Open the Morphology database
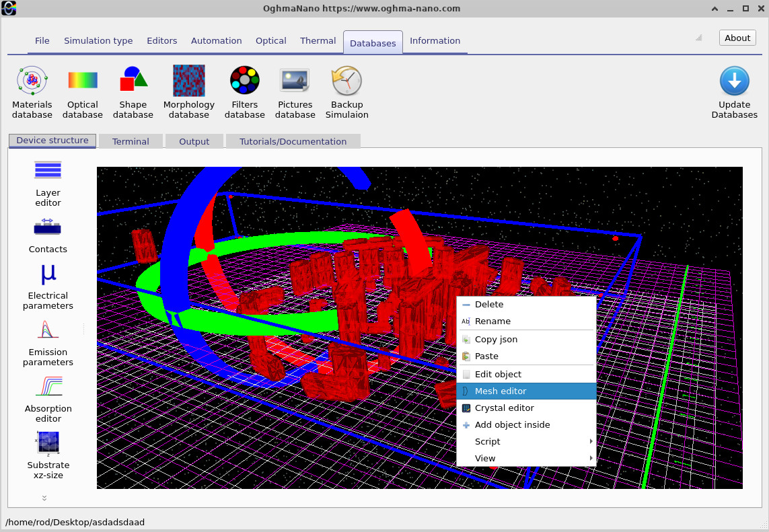This screenshot has height=532, width=769. coord(189,92)
